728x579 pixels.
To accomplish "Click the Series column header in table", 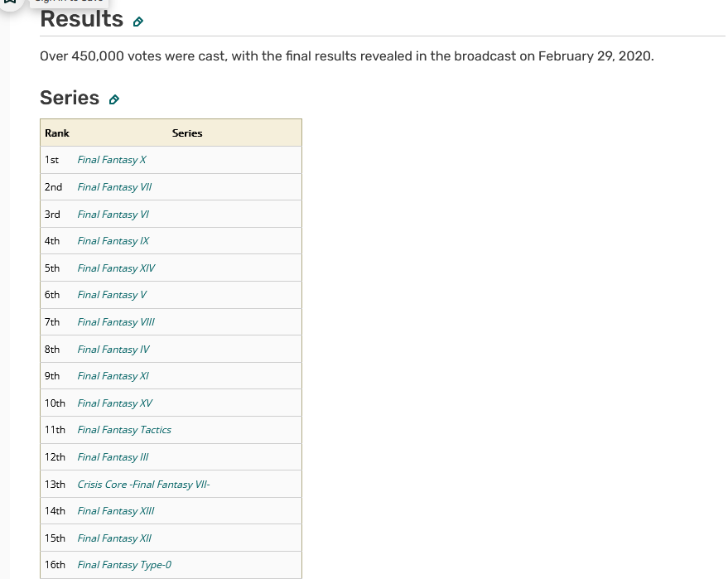I will (x=187, y=133).
